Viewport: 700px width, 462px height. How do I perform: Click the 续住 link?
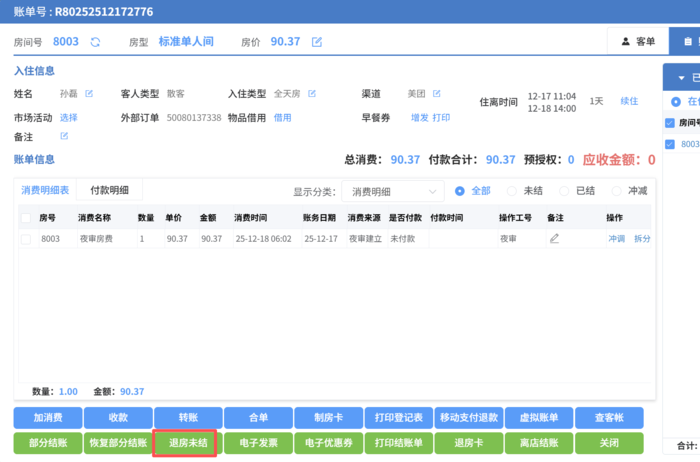pyautogui.click(x=629, y=101)
